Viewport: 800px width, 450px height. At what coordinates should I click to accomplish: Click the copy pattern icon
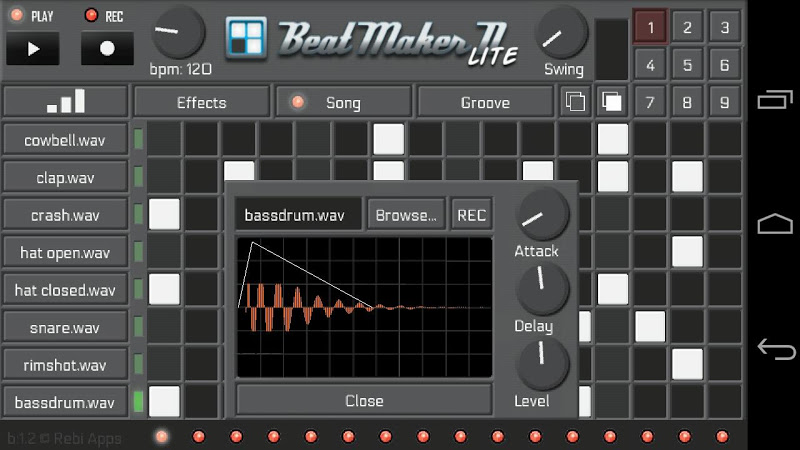575,102
